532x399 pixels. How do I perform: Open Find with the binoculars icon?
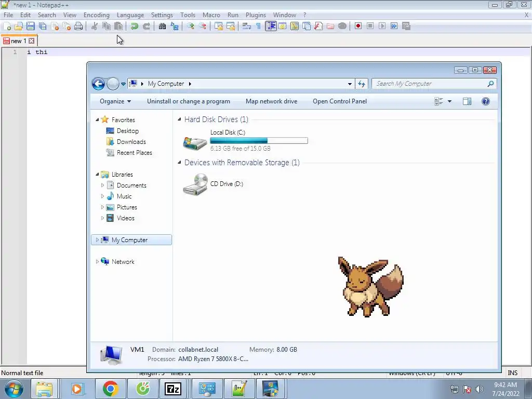pyautogui.click(x=162, y=26)
